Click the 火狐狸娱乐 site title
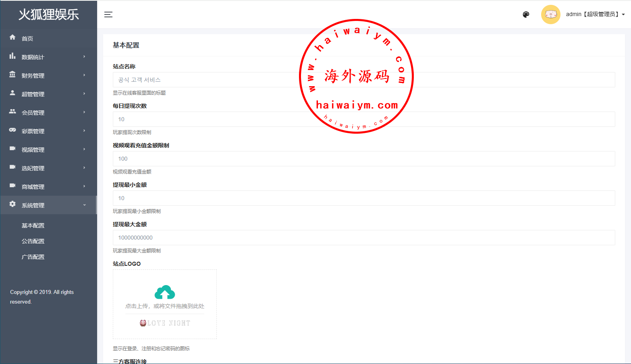631x364 pixels. (x=49, y=14)
